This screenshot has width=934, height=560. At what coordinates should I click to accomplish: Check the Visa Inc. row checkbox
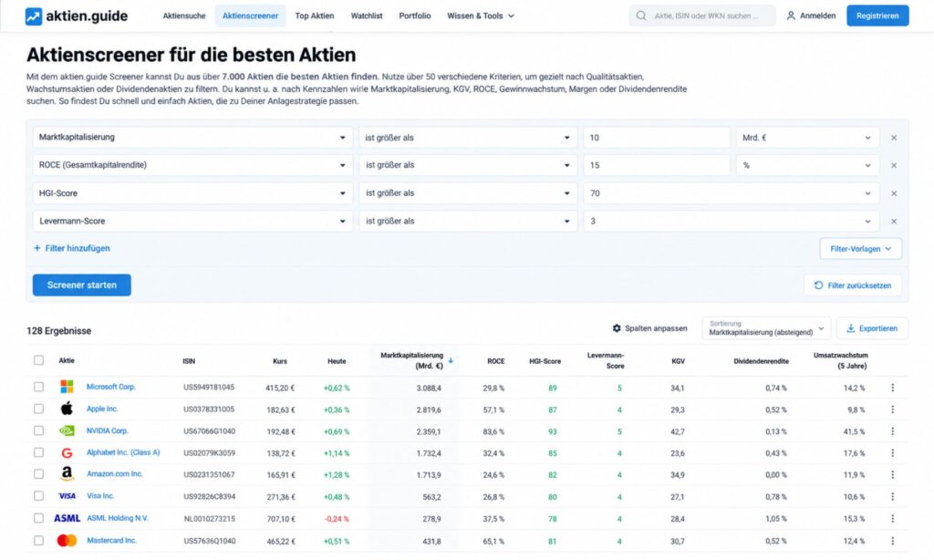[38, 496]
